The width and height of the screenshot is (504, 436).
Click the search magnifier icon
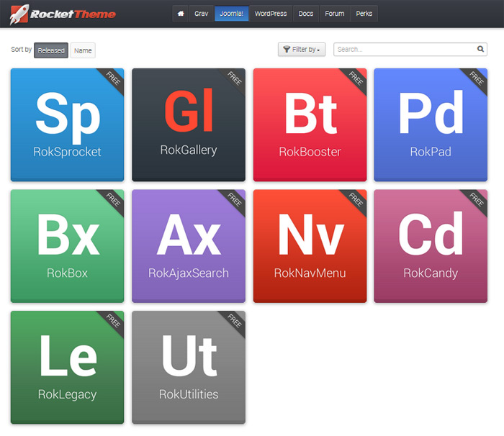coord(480,49)
